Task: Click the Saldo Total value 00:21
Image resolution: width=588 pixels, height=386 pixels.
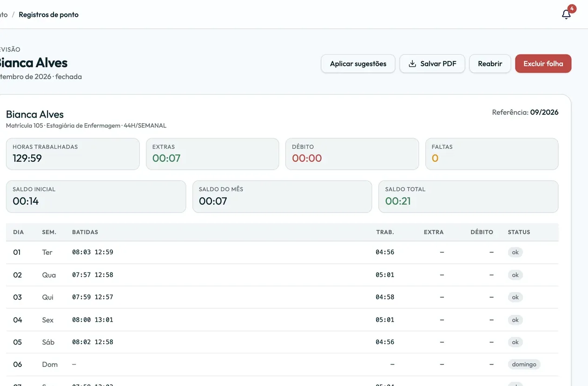Action: point(398,201)
